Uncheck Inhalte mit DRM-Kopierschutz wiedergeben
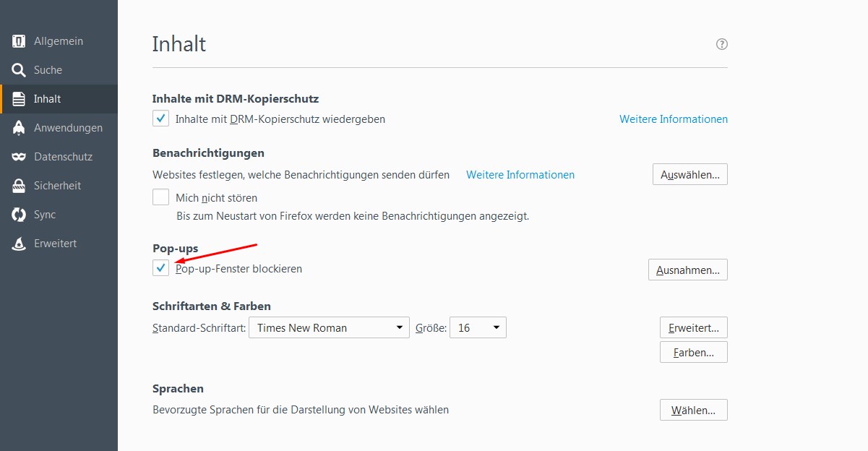 [x=160, y=119]
